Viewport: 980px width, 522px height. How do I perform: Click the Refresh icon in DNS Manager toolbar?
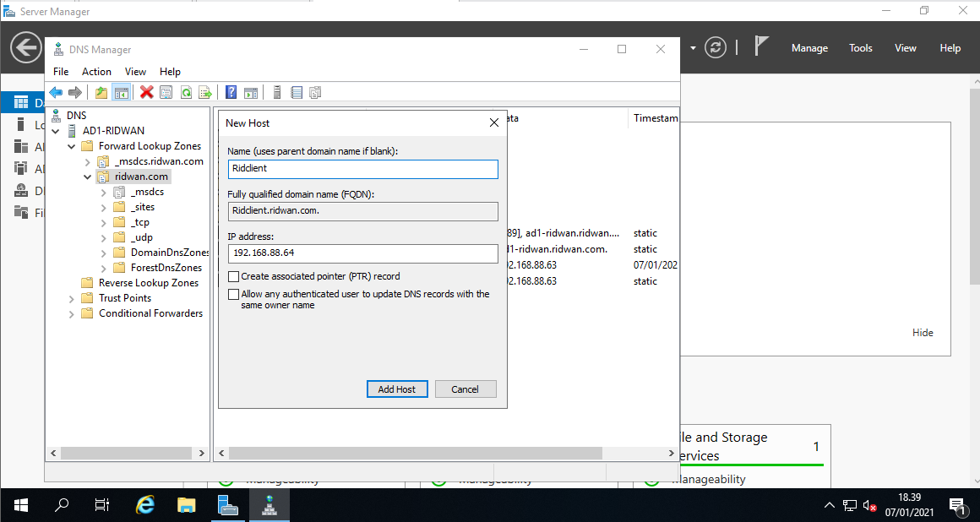tap(186, 92)
